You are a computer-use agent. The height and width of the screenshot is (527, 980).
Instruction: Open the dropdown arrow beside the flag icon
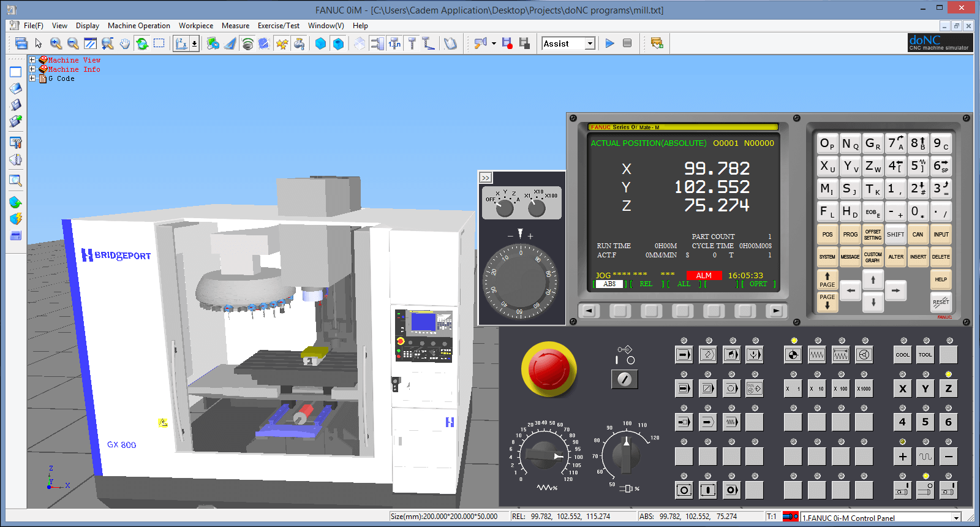[x=493, y=44]
